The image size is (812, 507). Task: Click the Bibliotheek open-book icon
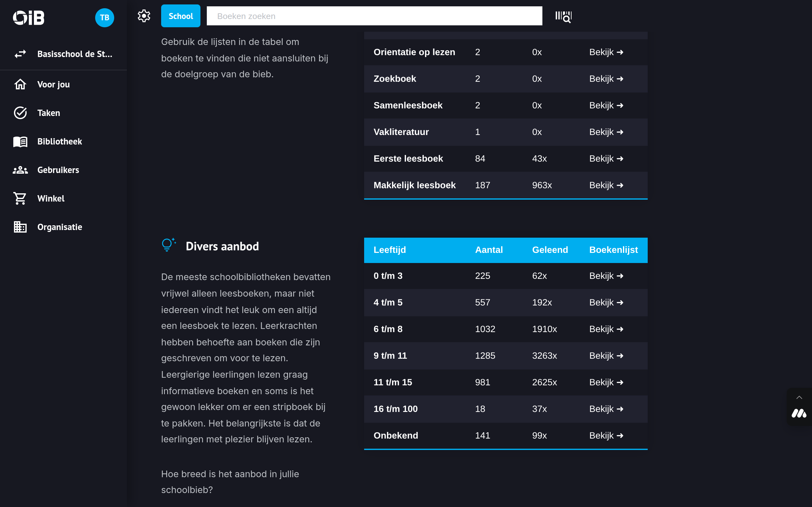20,142
